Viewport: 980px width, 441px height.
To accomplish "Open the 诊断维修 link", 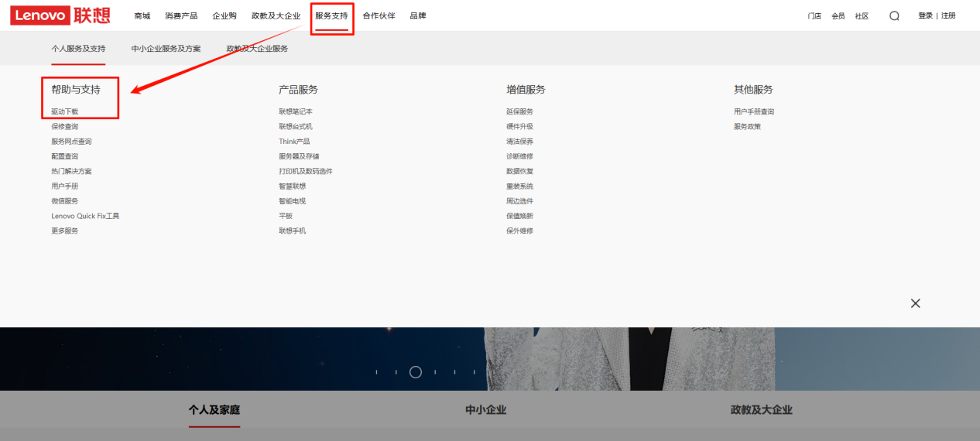I will [520, 156].
